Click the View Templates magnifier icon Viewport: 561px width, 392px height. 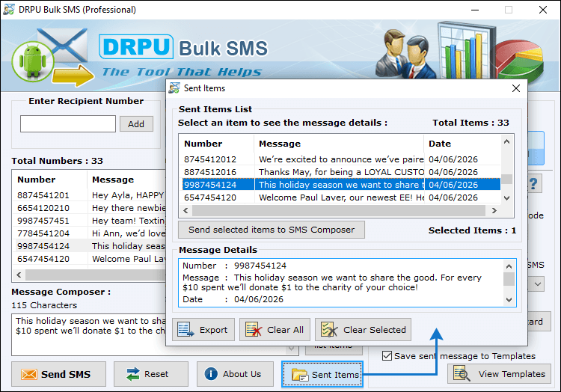click(462, 373)
